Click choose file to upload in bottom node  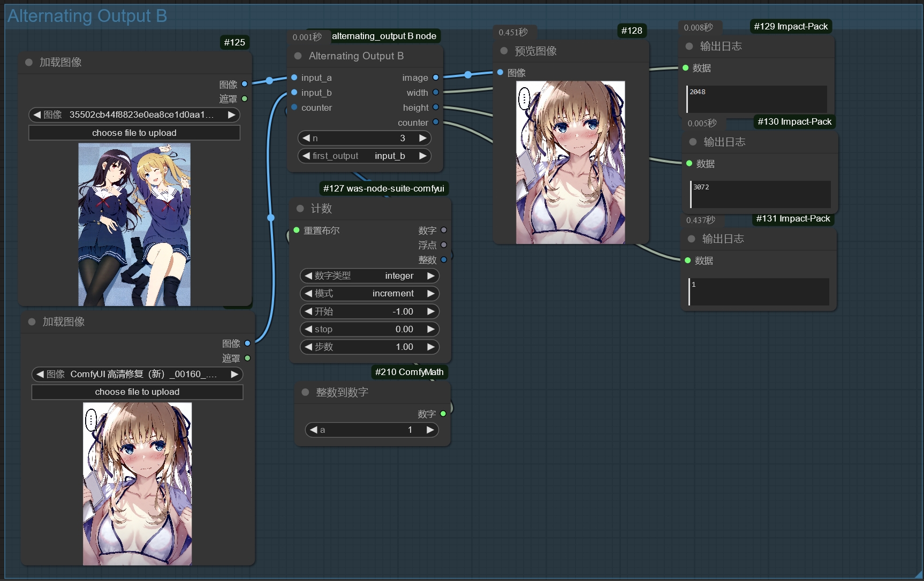(x=137, y=392)
